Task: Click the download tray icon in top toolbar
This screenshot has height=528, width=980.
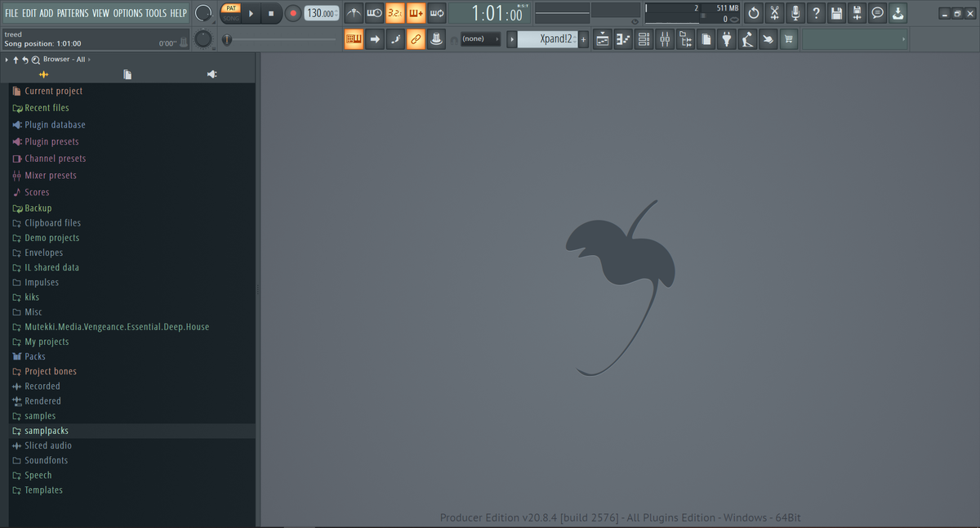Action: click(898, 13)
